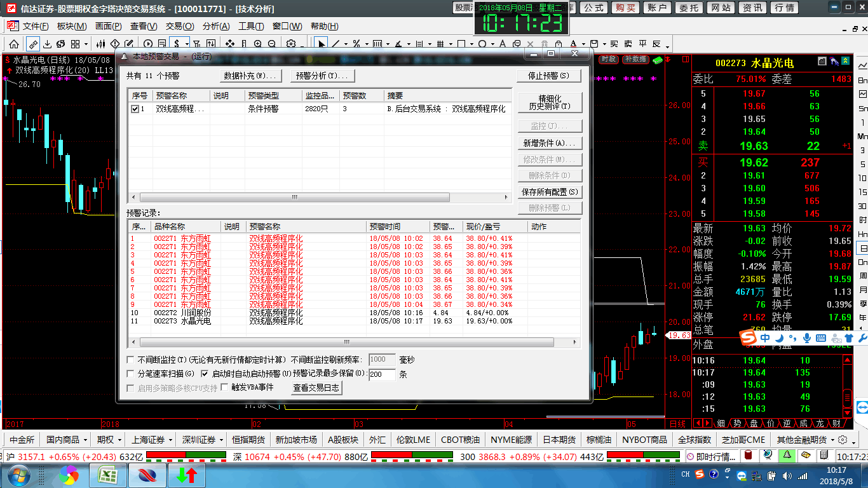Viewport: 868px width, 488px height.
Task: Click the alert records horizontal scrollbar
Action: coord(354,342)
